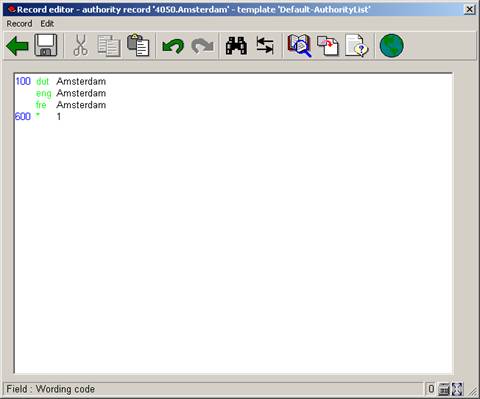Click the grey redo arrow icon
This screenshot has height=399, width=480.
[x=202, y=46]
